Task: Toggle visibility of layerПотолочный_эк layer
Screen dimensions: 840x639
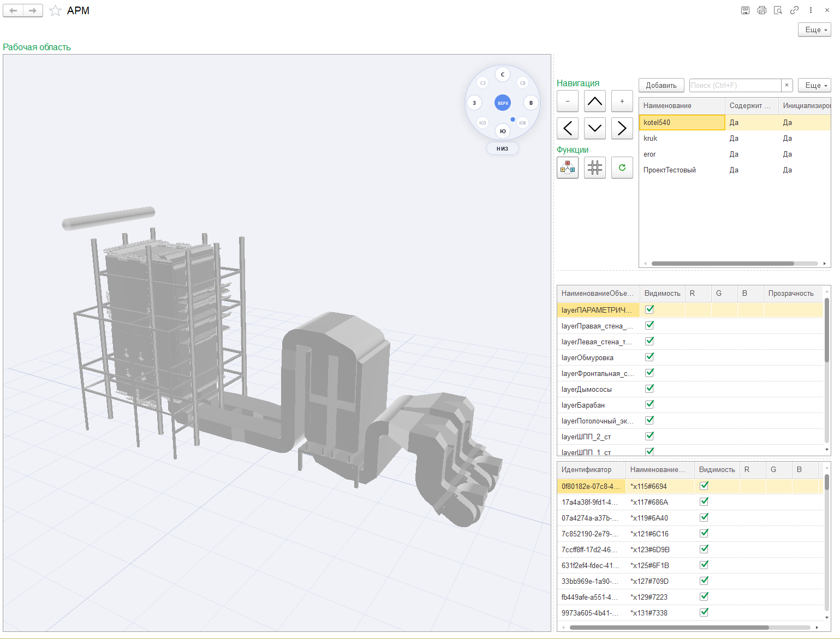Action: [650, 420]
